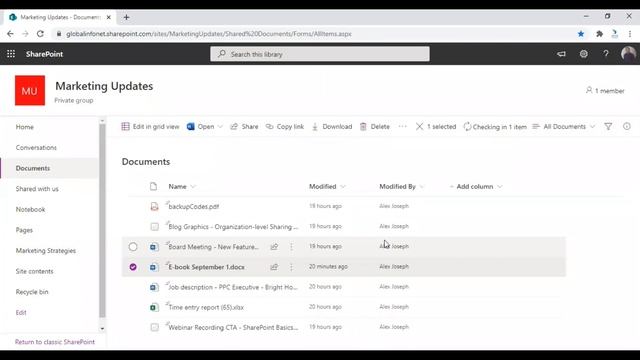Go back with the browser back arrow
The image size is (640, 360).
tap(10, 34)
